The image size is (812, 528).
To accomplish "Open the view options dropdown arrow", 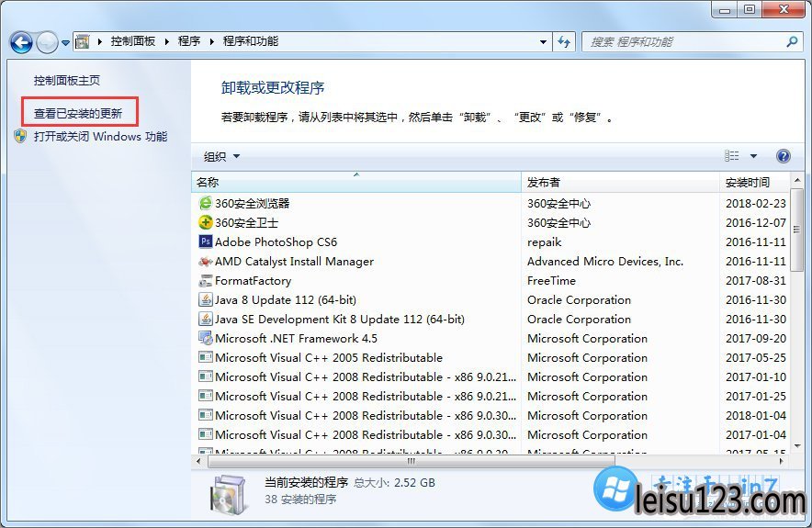I will (753, 156).
